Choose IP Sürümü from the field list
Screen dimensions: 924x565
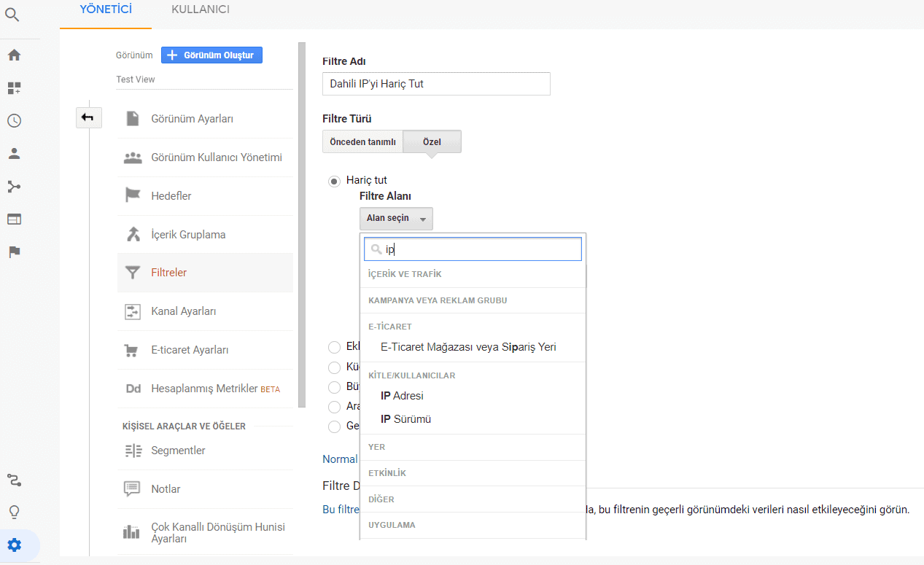pyautogui.click(x=405, y=419)
